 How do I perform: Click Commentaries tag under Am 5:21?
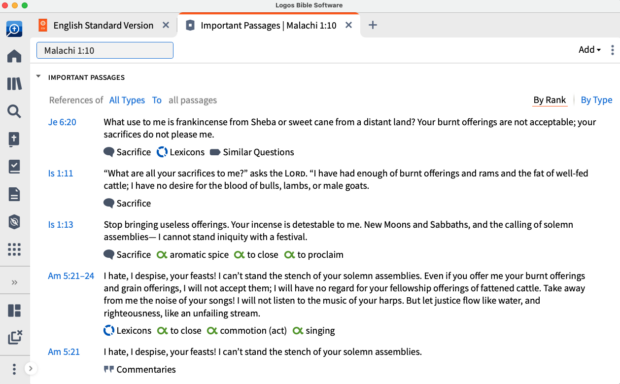coord(140,369)
